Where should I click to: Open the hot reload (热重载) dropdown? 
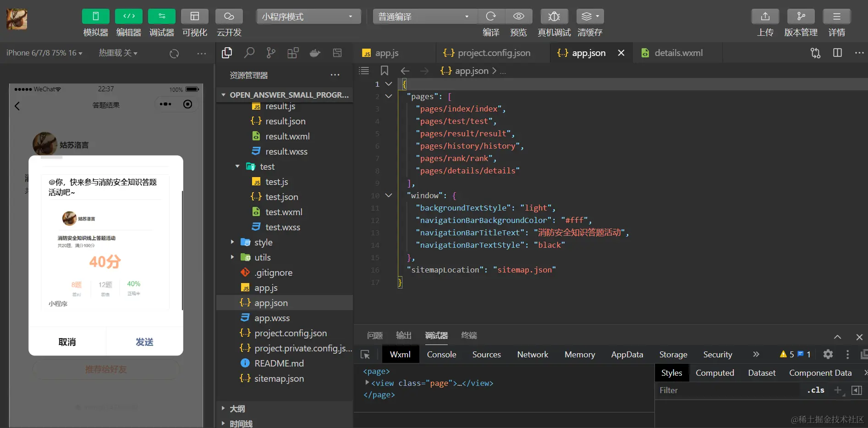118,53
